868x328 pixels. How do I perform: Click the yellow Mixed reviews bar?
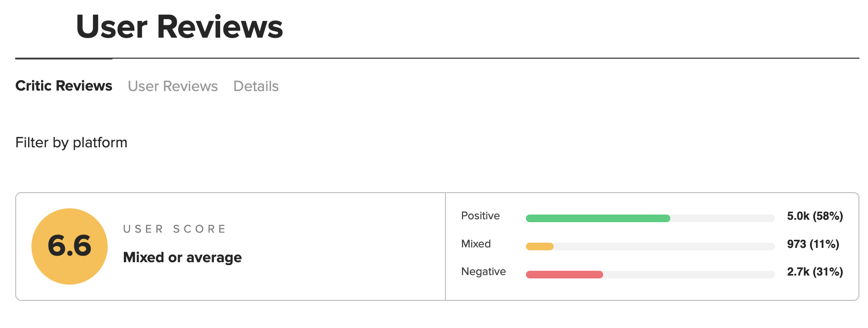point(539,246)
